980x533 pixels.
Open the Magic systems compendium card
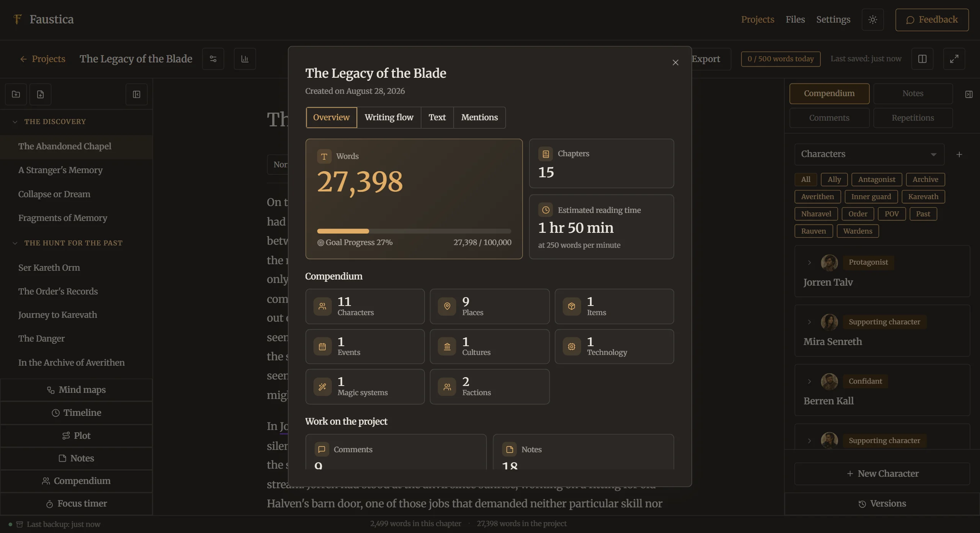click(x=365, y=386)
